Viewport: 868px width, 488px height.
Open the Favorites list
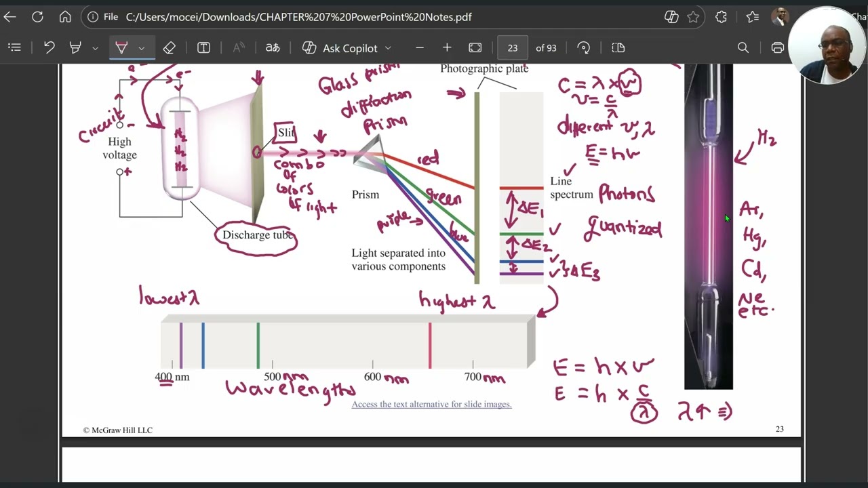point(752,17)
